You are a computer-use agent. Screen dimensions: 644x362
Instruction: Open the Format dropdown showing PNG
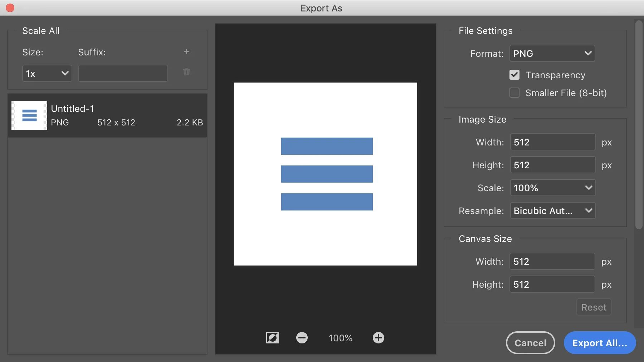point(552,53)
